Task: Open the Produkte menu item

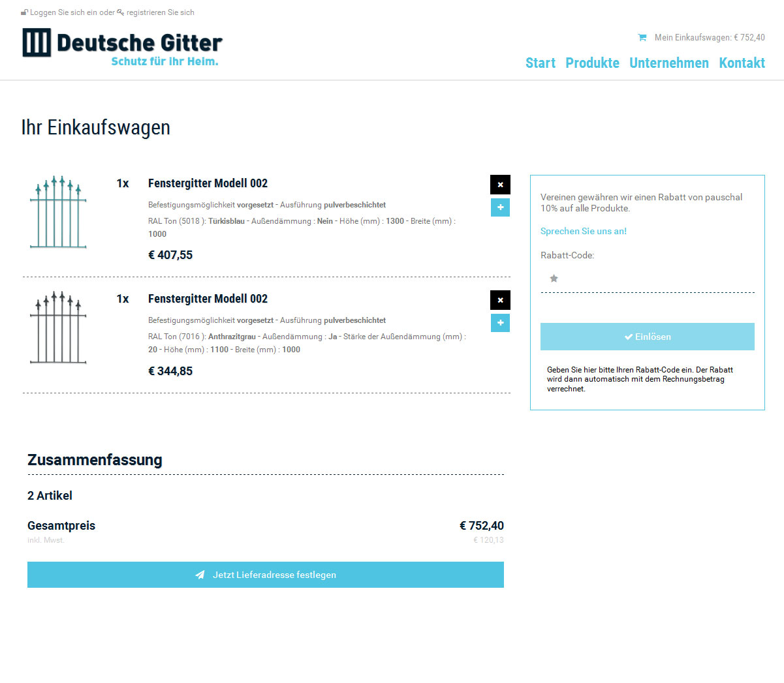Action: pos(592,63)
